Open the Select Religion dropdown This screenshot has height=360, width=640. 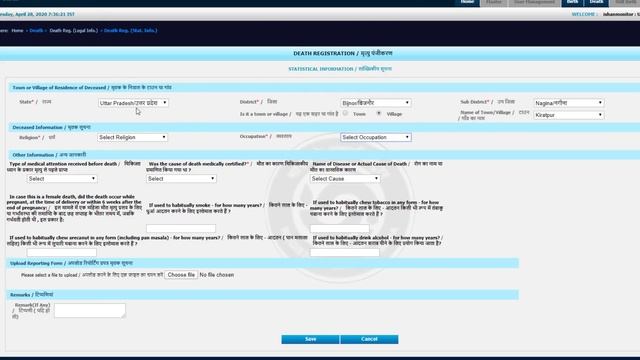click(132, 138)
